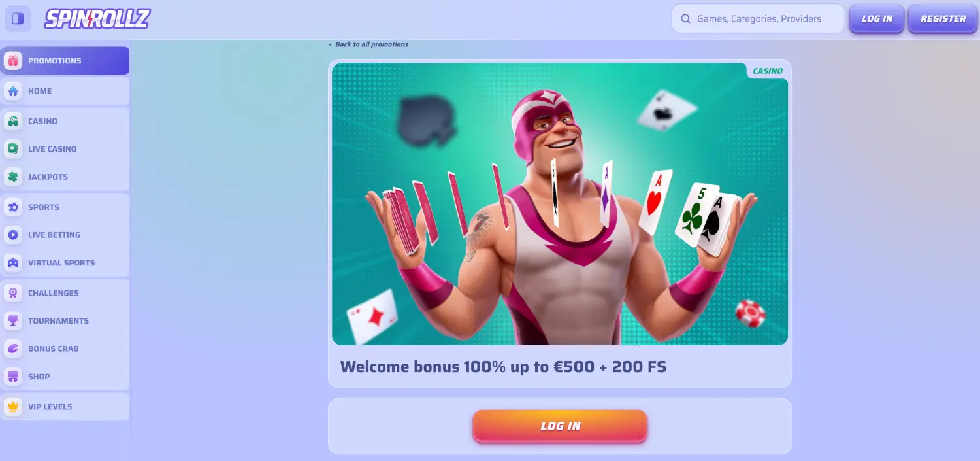The image size is (980, 461).
Task: Click the search field for games
Action: 758,19
